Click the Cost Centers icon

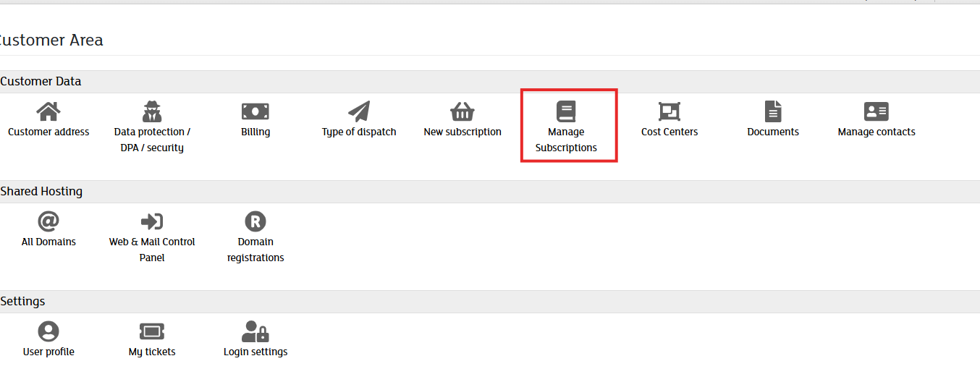pos(669,111)
